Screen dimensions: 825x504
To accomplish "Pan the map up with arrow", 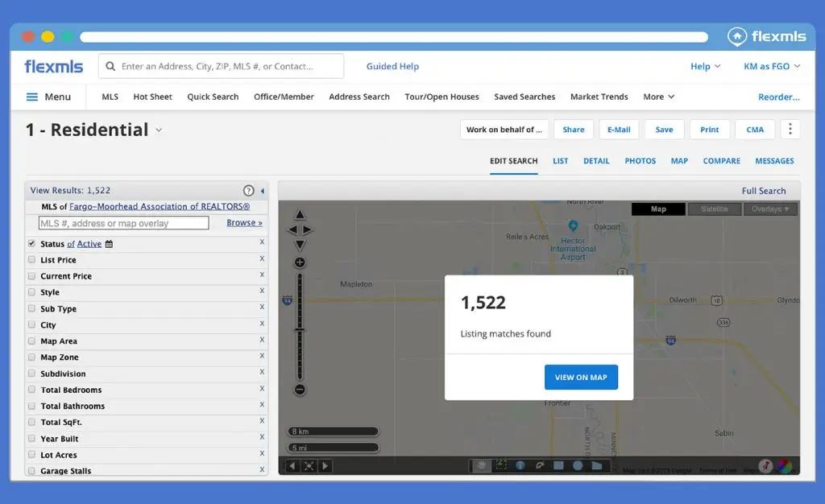I will (300, 215).
